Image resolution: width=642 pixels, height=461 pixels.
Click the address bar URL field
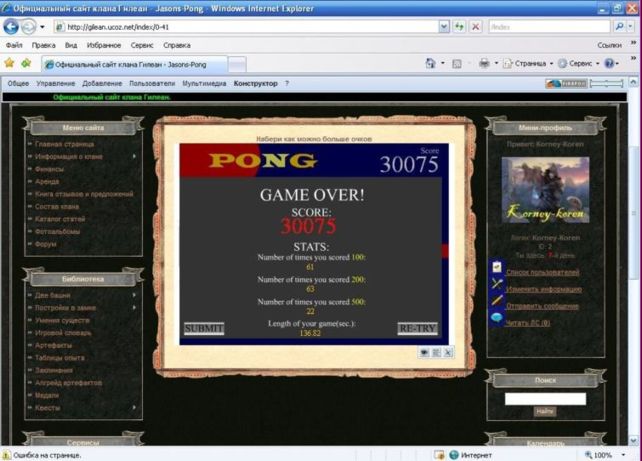[246, 27]
